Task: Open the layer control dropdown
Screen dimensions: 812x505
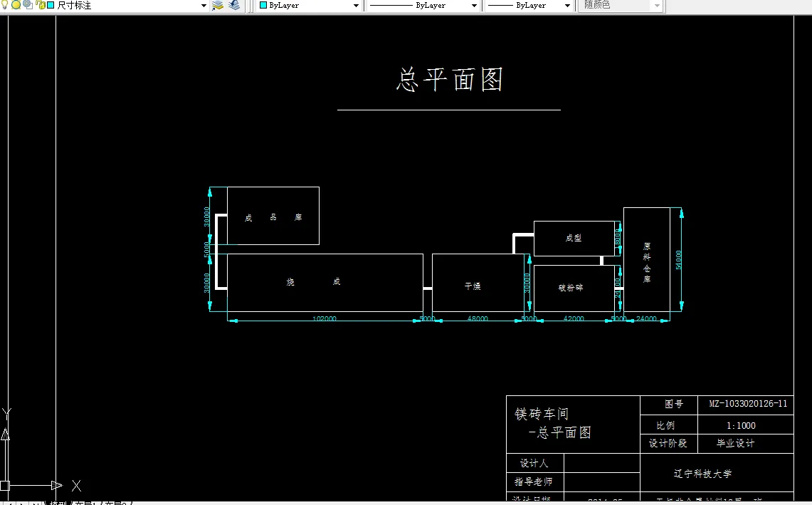Action: pyautogui.click(x=204, y=6)
